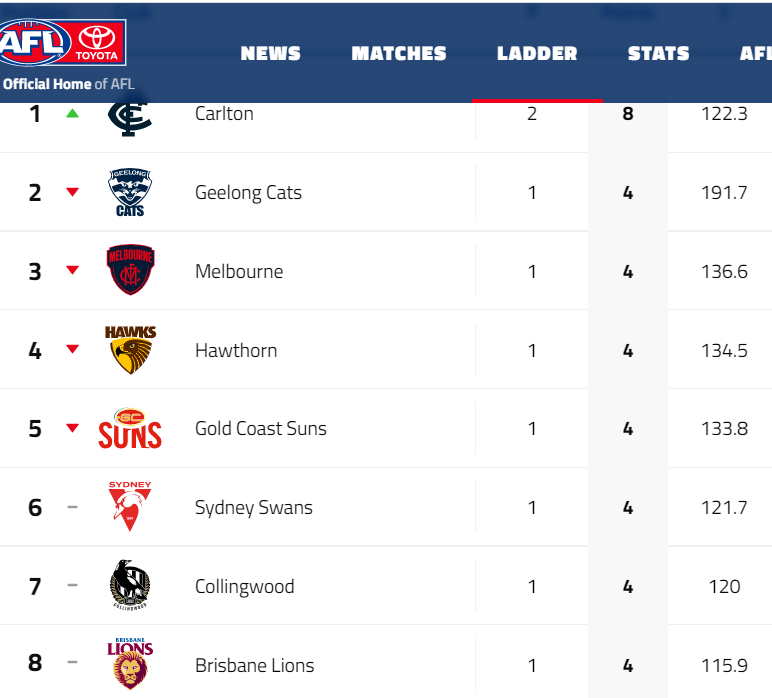Click the Brisbane Lions logo

click(130, 664)
